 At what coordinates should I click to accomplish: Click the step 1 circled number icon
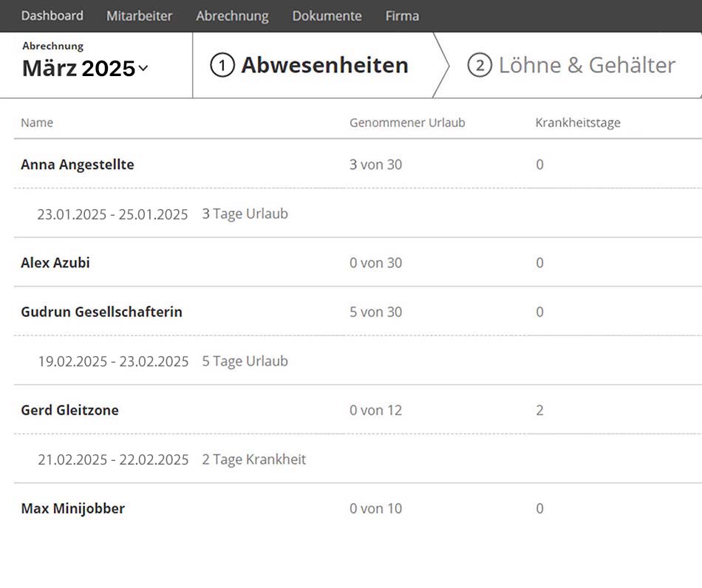[x=222, y=66]
